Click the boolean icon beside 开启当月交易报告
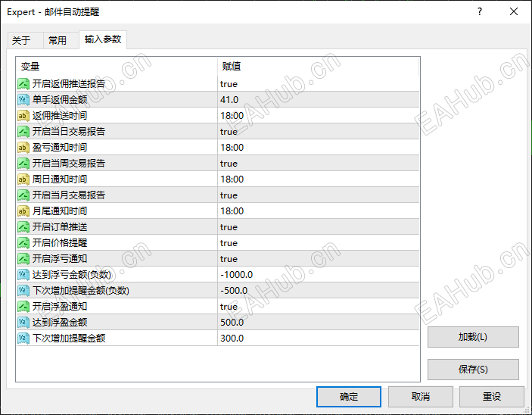The height and width of the screenshot is (415, 532). tap(23, 195)
